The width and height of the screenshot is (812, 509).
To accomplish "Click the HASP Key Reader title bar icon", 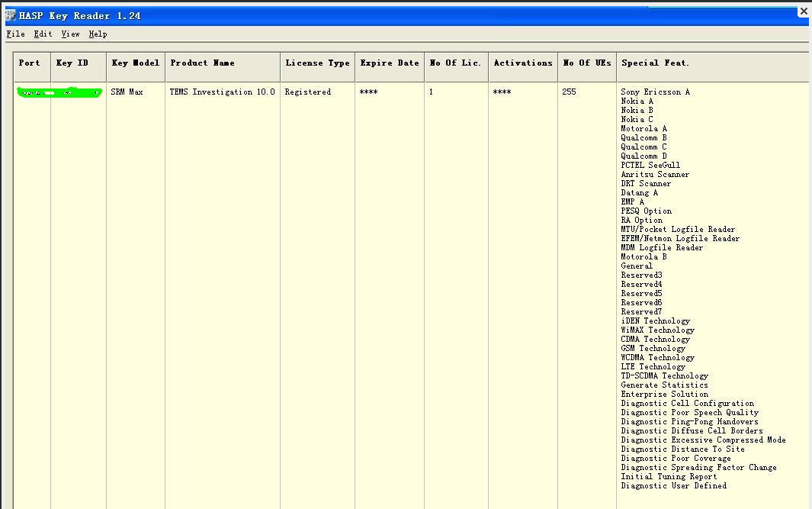I will pos(11,15).
